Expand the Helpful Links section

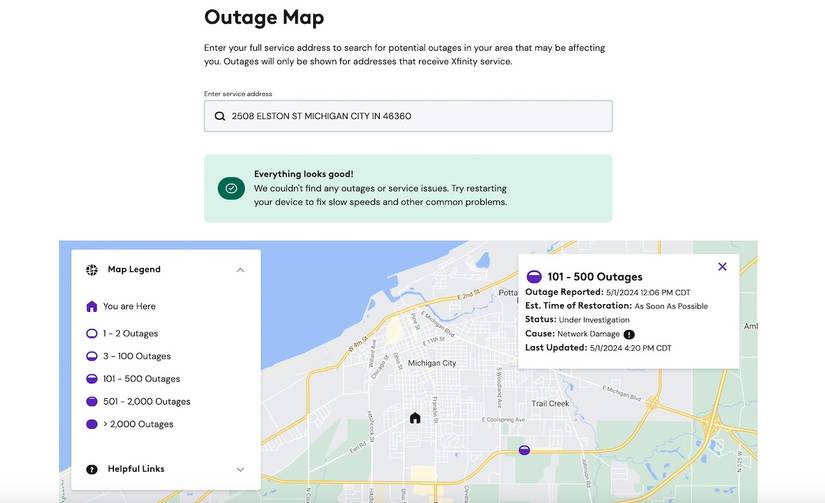240,469
